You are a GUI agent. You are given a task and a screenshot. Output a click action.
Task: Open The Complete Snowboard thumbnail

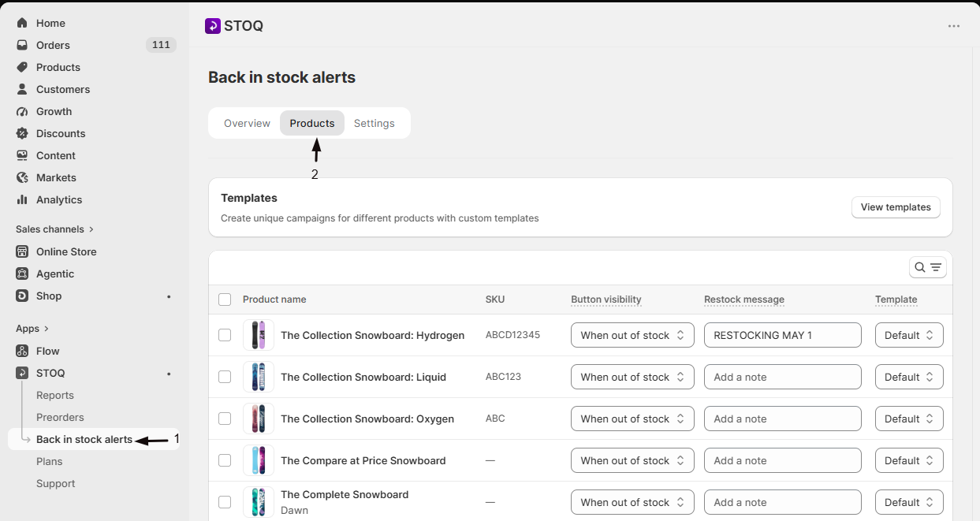[x=259, y=502]
